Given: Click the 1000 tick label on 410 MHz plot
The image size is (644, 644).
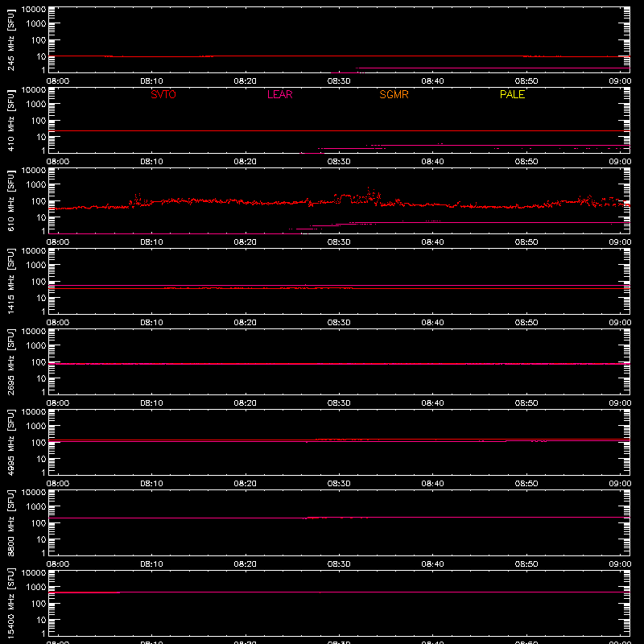Looking at the screenshot, I should (x=36, y=104).
